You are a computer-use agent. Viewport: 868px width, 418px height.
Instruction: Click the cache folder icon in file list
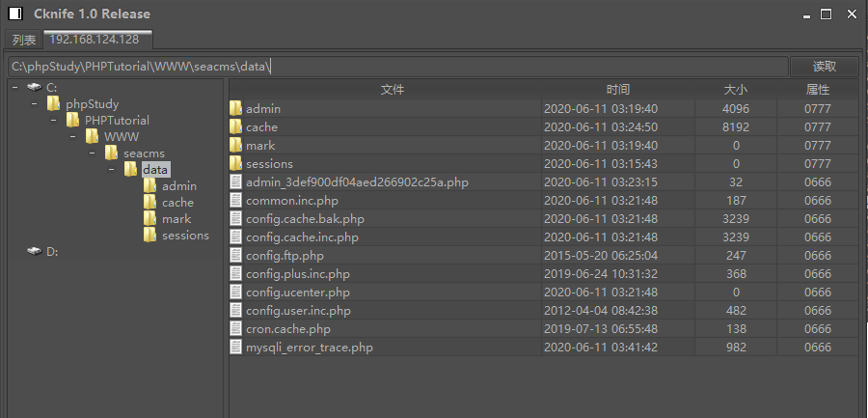236,127
